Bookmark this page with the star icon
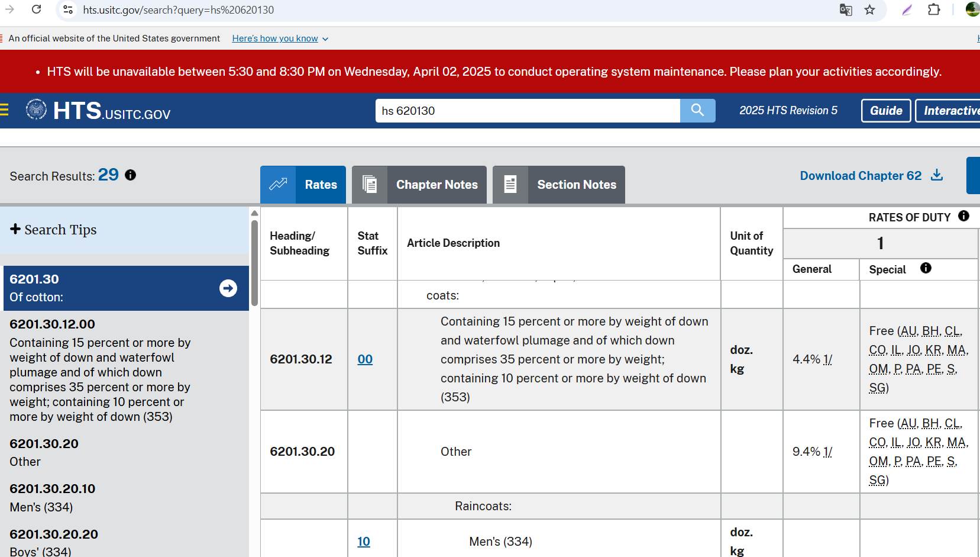The height and width of the screenshot is (557, 980). click(869, 9)
